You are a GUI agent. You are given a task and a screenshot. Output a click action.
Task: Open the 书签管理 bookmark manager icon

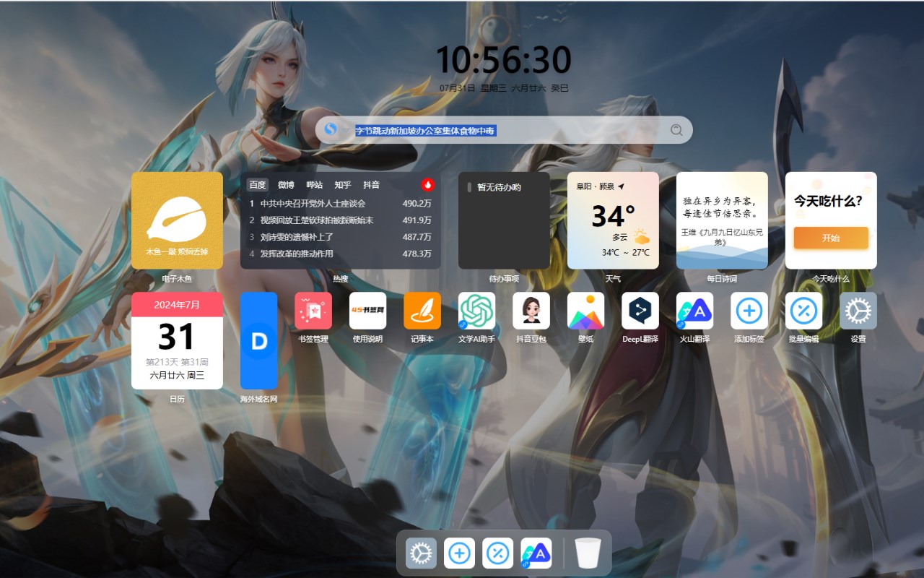pos(313,311)
